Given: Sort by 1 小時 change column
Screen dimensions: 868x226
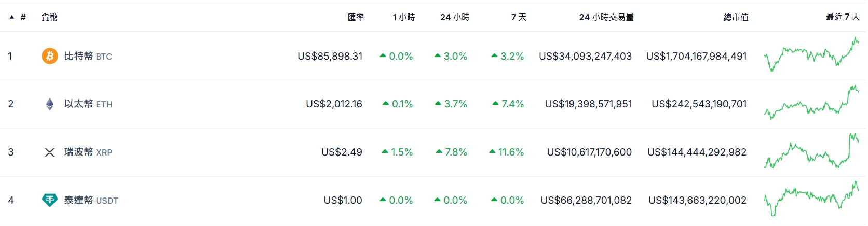Looking at the screenshot, I should [x=403, y=17].
